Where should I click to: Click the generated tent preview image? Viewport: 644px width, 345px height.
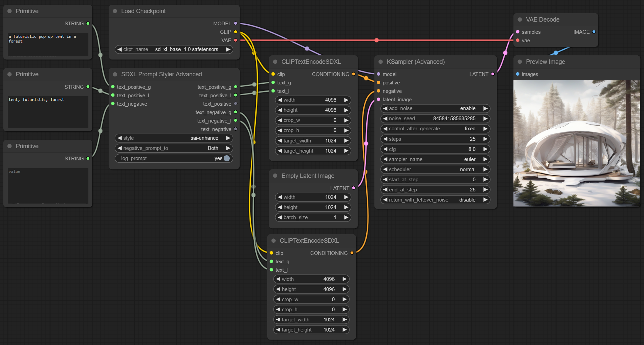pos(576,143)
